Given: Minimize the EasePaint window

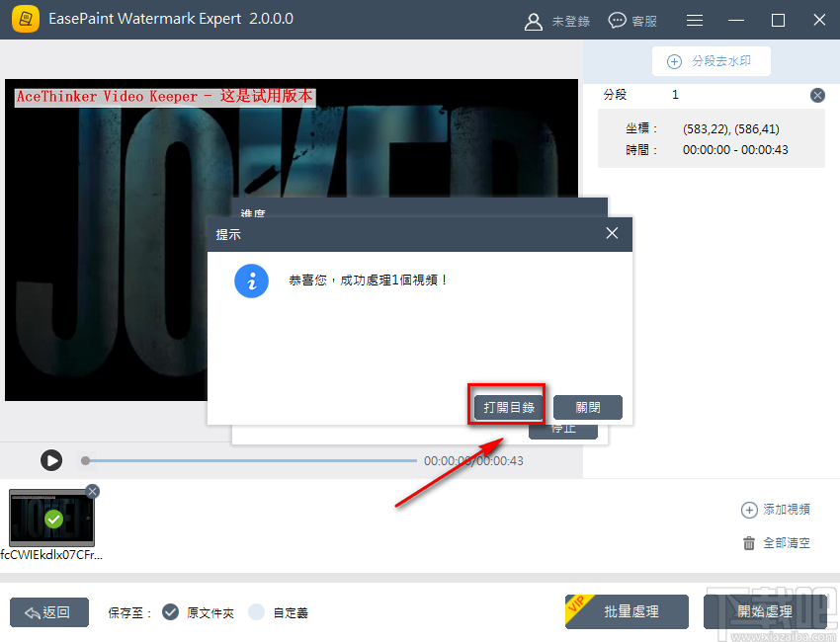Looking at the screenshot, I should (x=736, y=21).
